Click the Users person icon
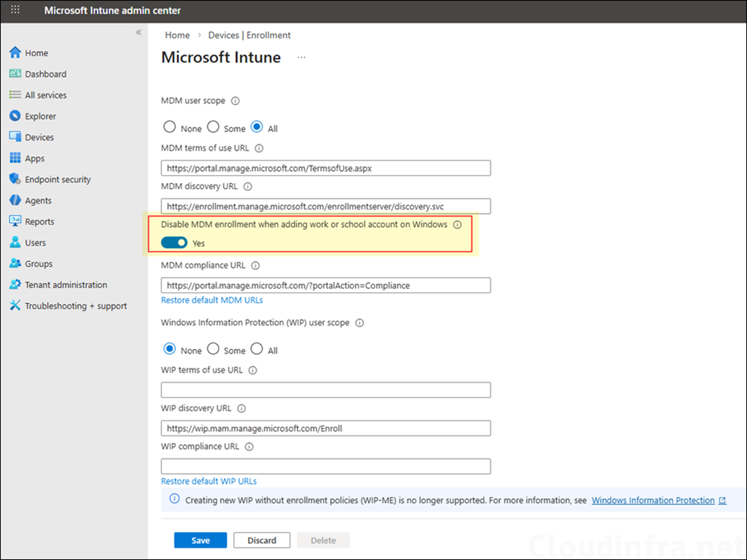This screenshot has height=560, width=747. (15, 242)
